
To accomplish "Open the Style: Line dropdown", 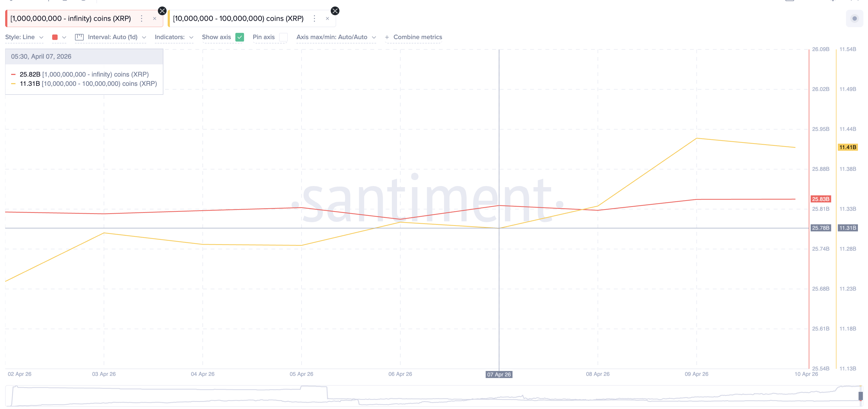I will click(x=24, y=37).
